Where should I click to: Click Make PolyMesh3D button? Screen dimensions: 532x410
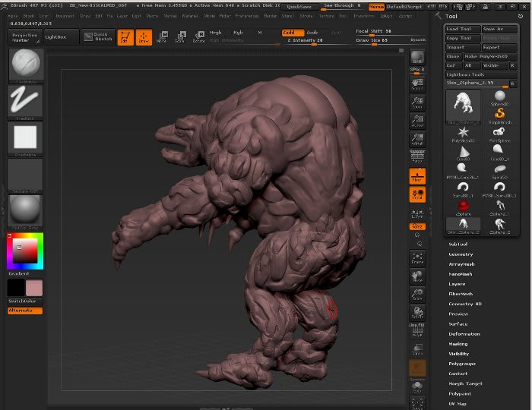[x=490, y=56]
